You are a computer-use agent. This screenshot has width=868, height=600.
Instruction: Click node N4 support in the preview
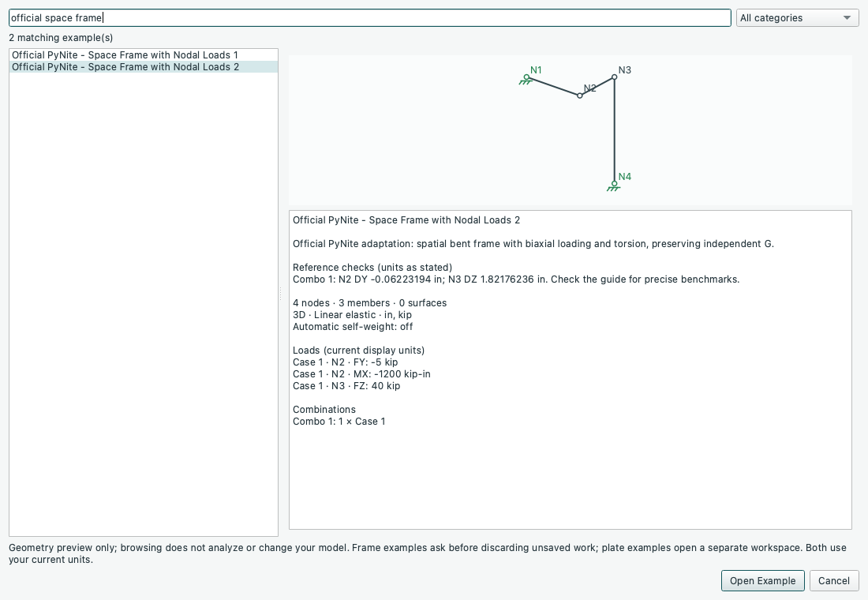[614, 186]
